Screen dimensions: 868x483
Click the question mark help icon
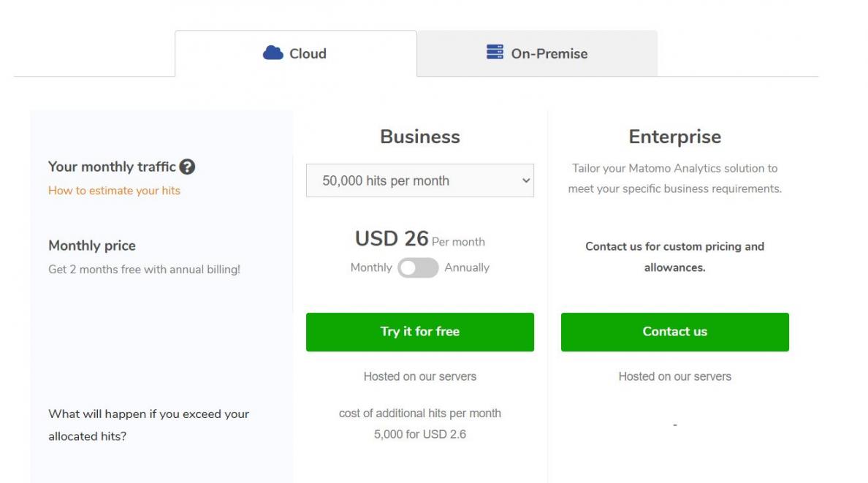187,167
